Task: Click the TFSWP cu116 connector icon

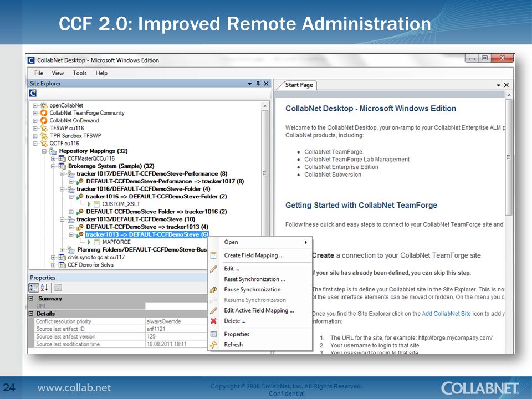Action: coord(44,128)
